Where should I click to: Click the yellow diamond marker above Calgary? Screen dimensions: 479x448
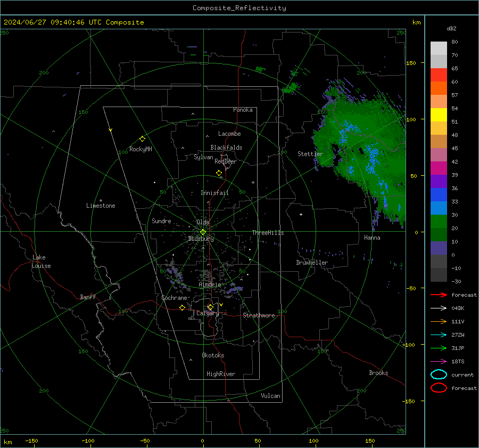(210, 307)
